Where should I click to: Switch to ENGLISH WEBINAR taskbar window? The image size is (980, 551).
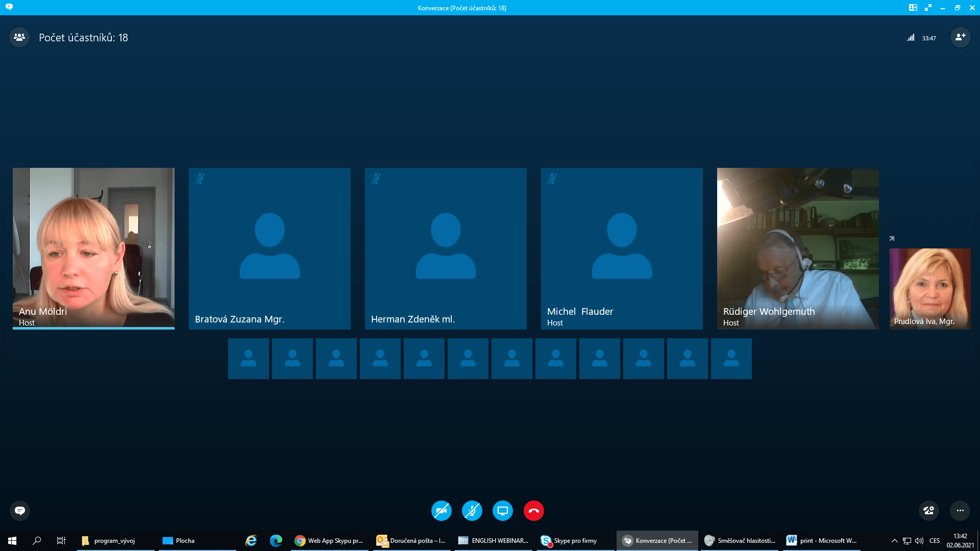tap(493, 541)
